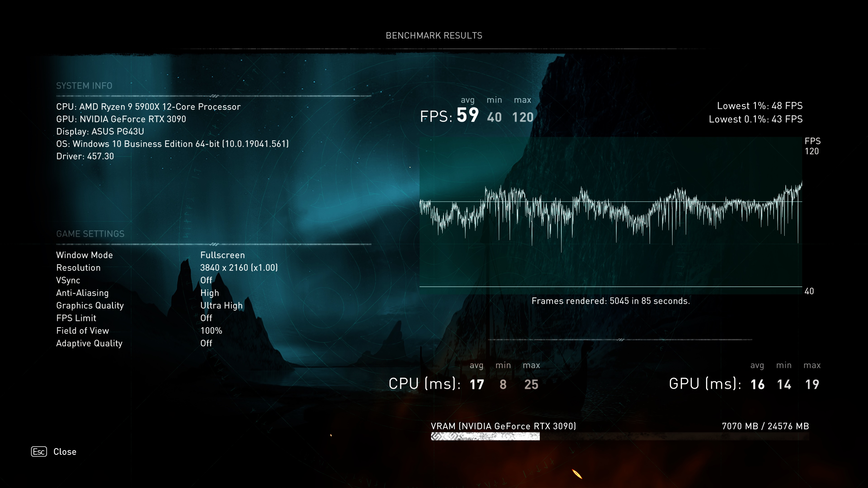Image resolution: width=868 pixels, height=488 pixels.
Task: Click the FPS Limit Off value
Action: 206,318
